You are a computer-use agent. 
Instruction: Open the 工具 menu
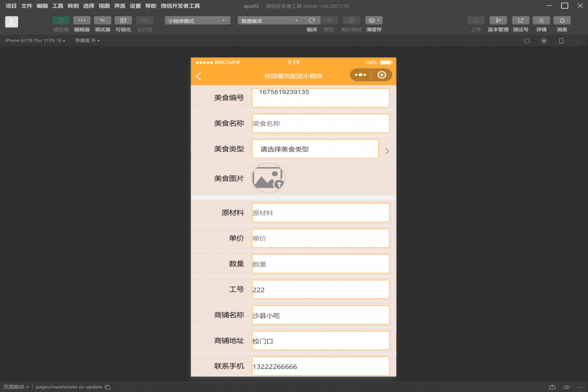pos(57,5)
